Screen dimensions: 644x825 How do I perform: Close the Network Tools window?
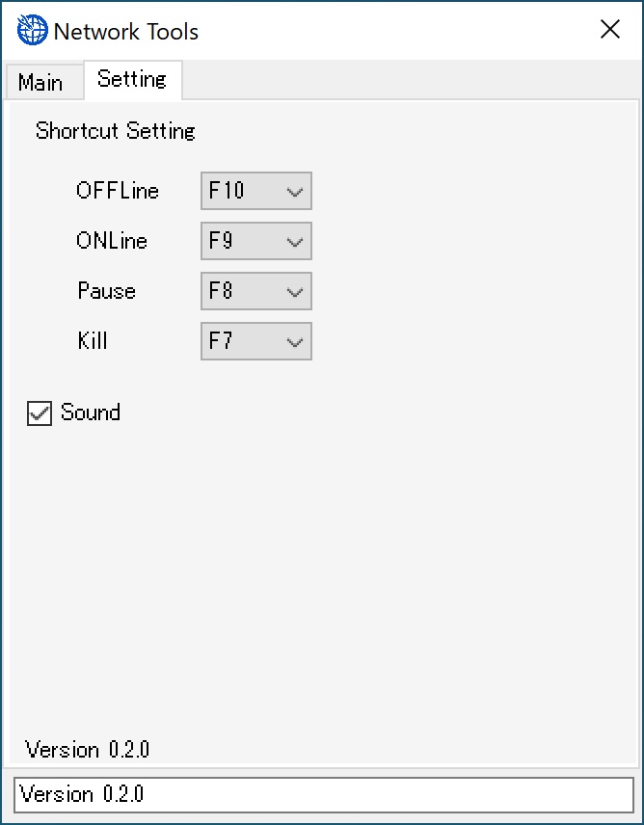tap(610, 29)
